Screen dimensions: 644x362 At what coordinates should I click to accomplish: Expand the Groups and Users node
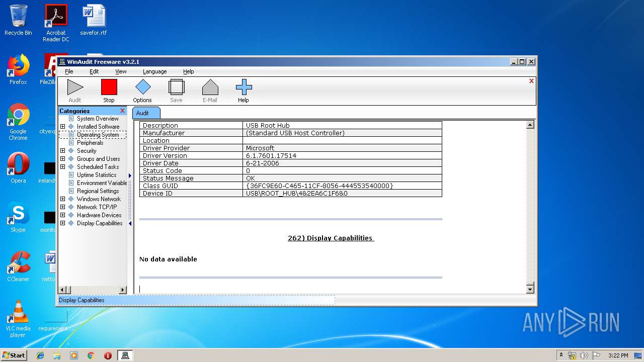(62, 159)
